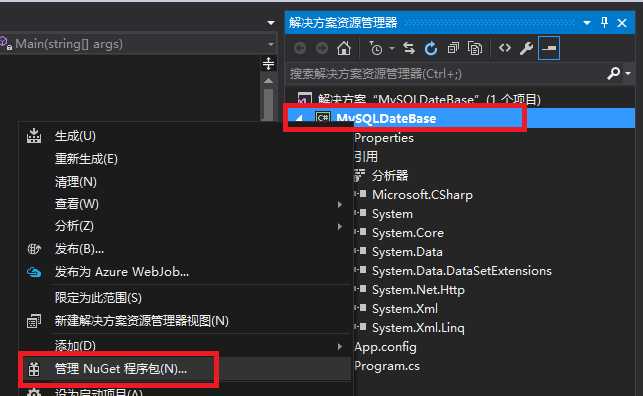Image resolution: width=643 pixels, height=396 pixels.
Task: Select the Microsoft.CSharp reference
Action: (422, 195)
